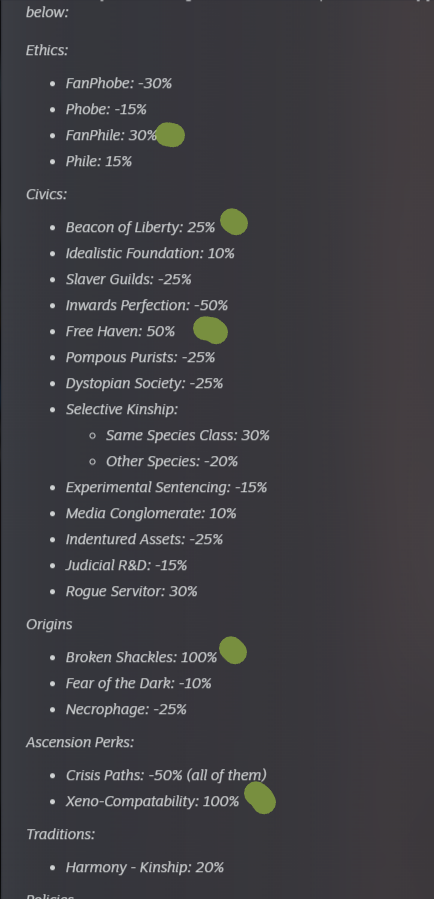Click the green dot beside FanPhile: 30%
Screen dimensions: 434x899
(170, 135)
